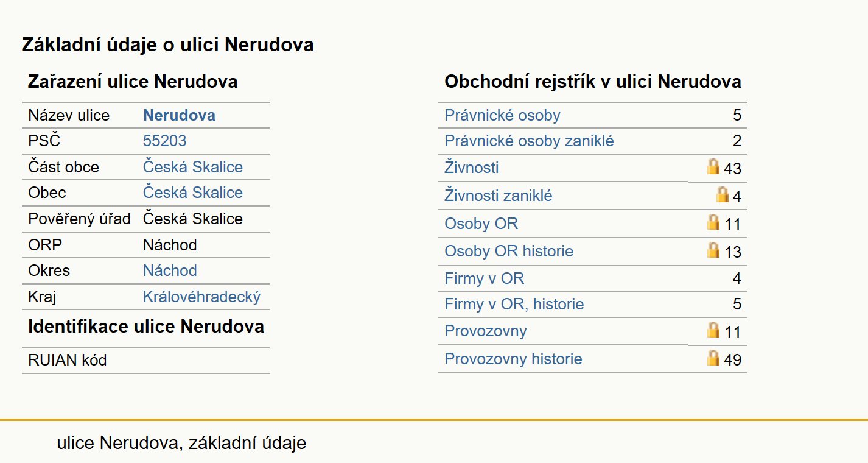868x463 pixels.
Task: Follow the Živnosti link
Action: [472, 168]
